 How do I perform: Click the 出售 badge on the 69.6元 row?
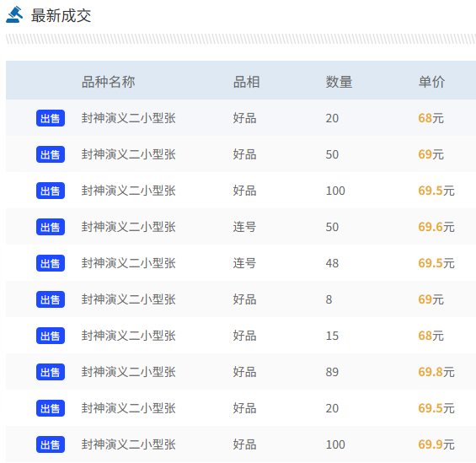point(51,227)
